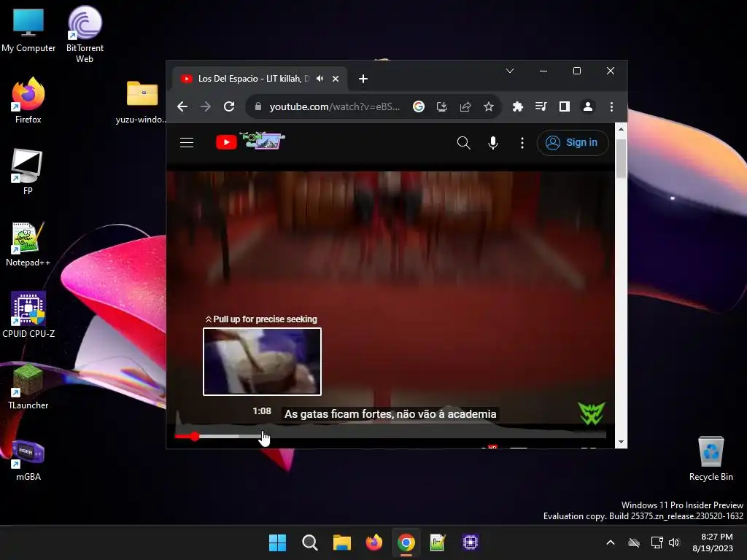The image size is (747, 560).
Task: Search YouTube with voice microphone
Action: pos(493,142)
